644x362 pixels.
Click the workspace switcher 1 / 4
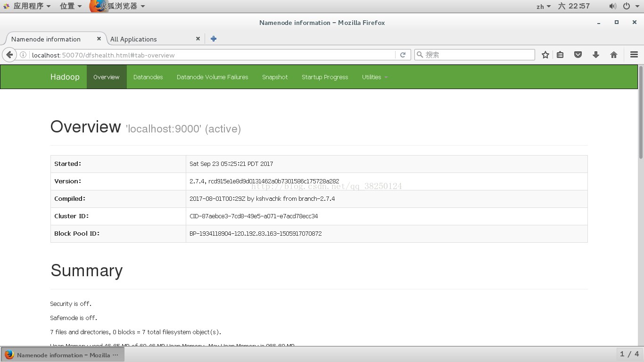[x=629, y=354]
